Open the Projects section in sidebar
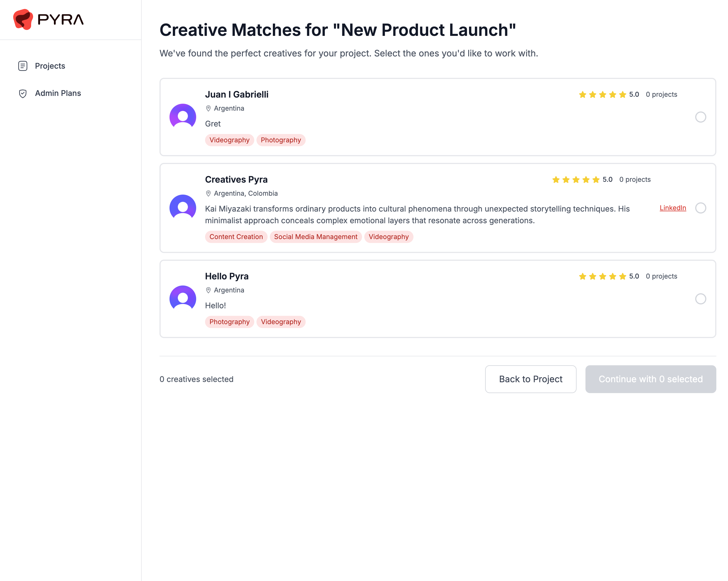Viewport: 728px width, 581px height. 50,66
